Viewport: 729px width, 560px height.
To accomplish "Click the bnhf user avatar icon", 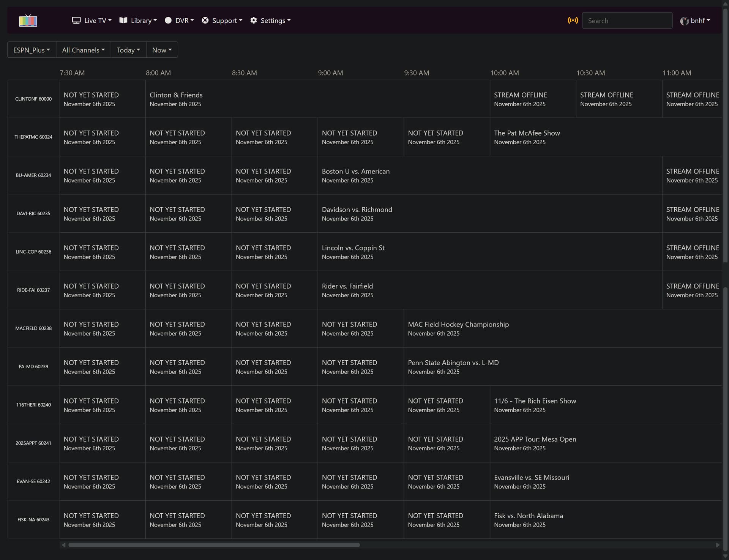I will click(684, 21).
